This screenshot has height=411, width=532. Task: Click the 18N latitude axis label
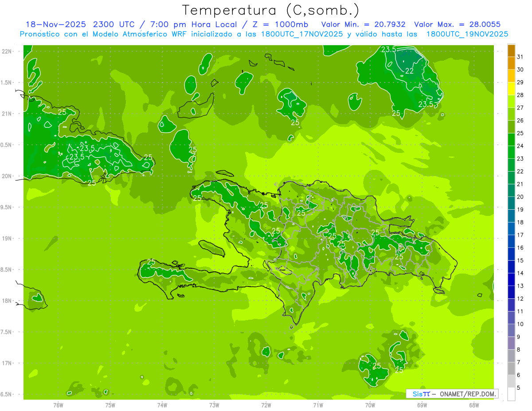(x=7, y=301)
